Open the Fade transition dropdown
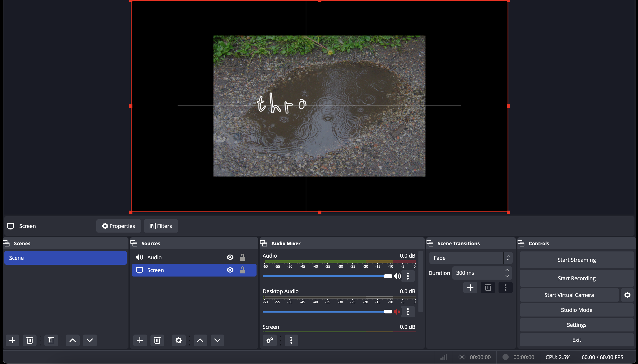The image size is (638, 364). 471,258
